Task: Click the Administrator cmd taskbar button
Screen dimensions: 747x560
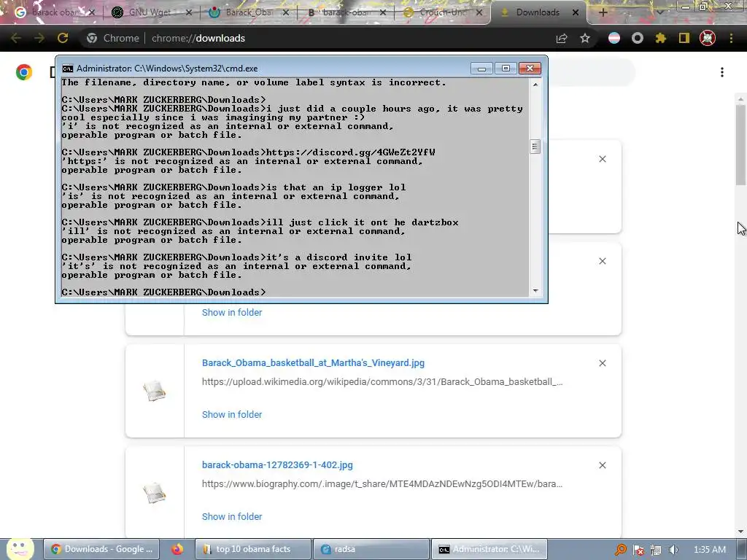Action: (x=489, y=549)
